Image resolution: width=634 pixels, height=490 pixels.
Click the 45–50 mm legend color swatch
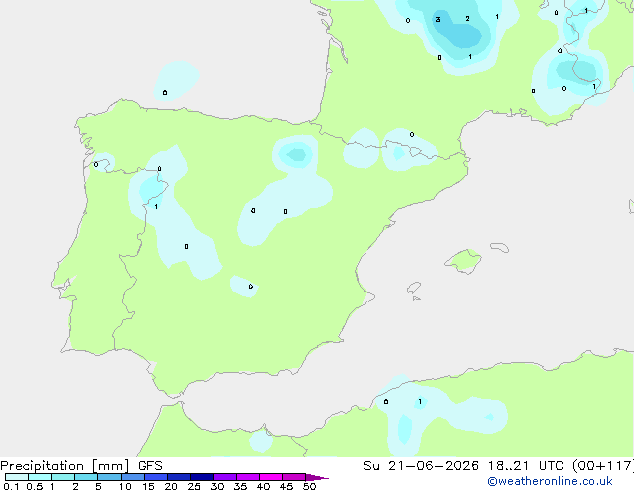click(x=294, y=477)
